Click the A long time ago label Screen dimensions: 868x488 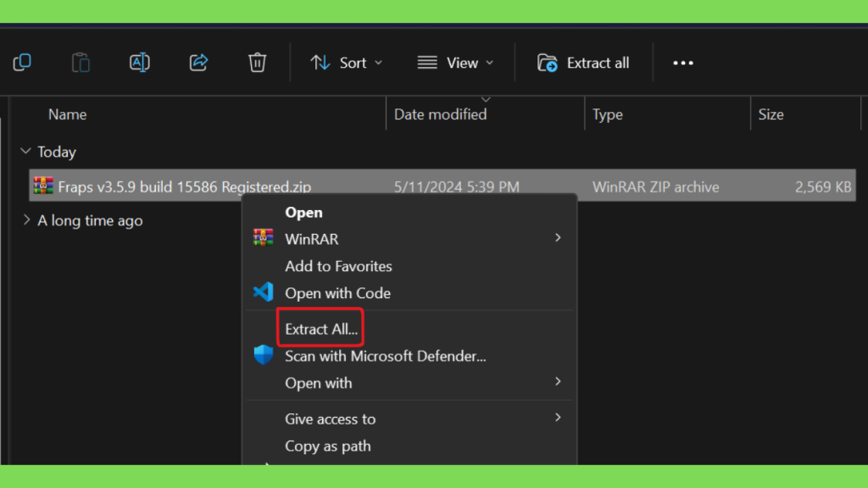(90, 221)
